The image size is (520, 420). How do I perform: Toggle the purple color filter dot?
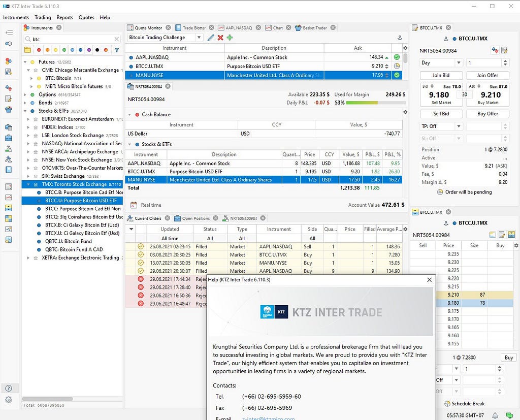pos(89,50)
